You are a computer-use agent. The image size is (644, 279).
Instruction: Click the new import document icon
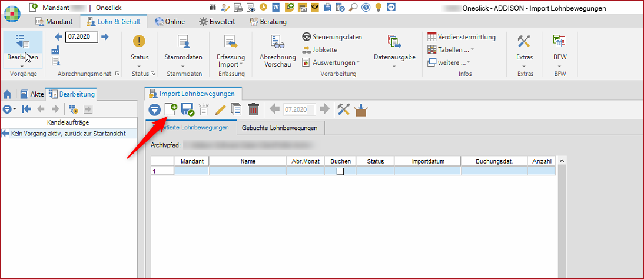(171, 109)
